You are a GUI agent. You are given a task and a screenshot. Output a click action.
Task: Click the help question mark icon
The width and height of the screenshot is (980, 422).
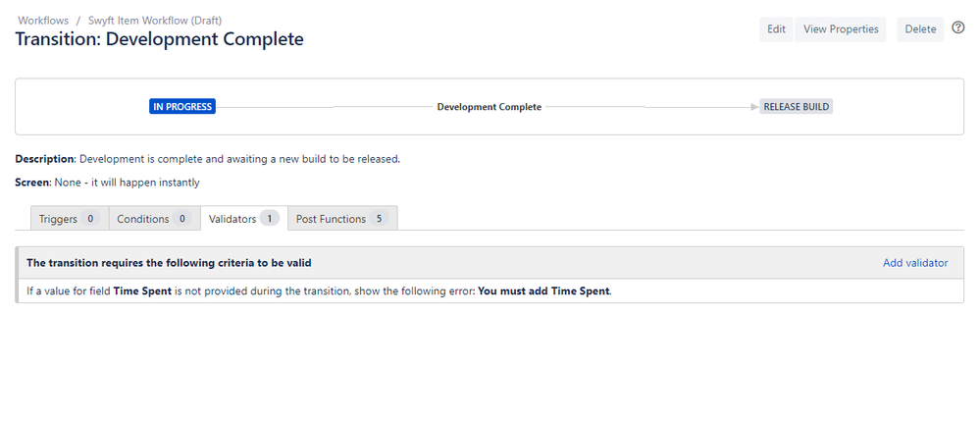[958, 28]
